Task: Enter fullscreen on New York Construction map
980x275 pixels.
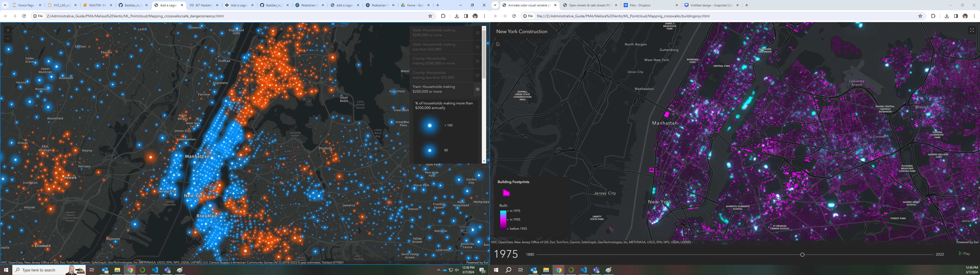Action: point(972,30)
